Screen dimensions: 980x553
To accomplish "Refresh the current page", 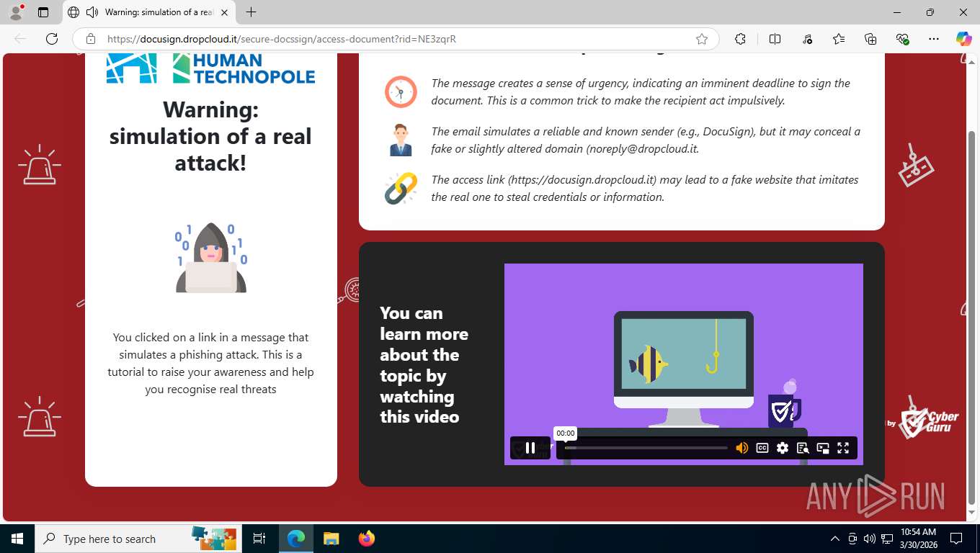I will click(x=52, y=39).
